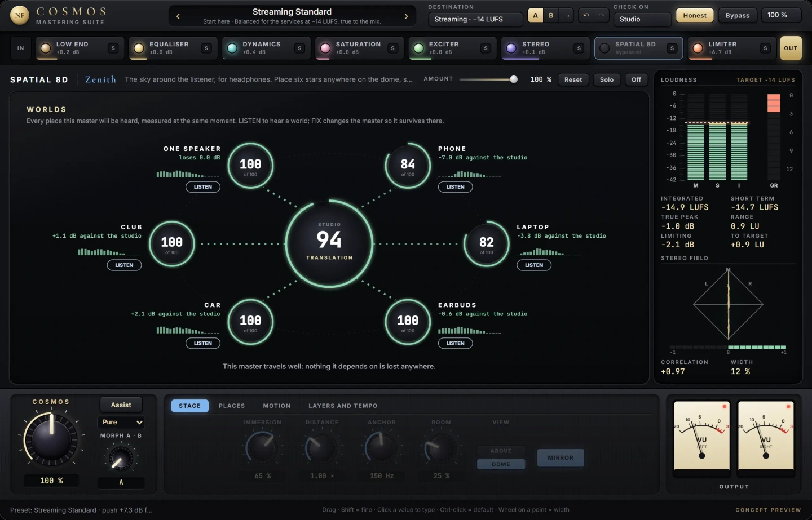
Task: Click the Mirror view button
Action: coord(561,458)
